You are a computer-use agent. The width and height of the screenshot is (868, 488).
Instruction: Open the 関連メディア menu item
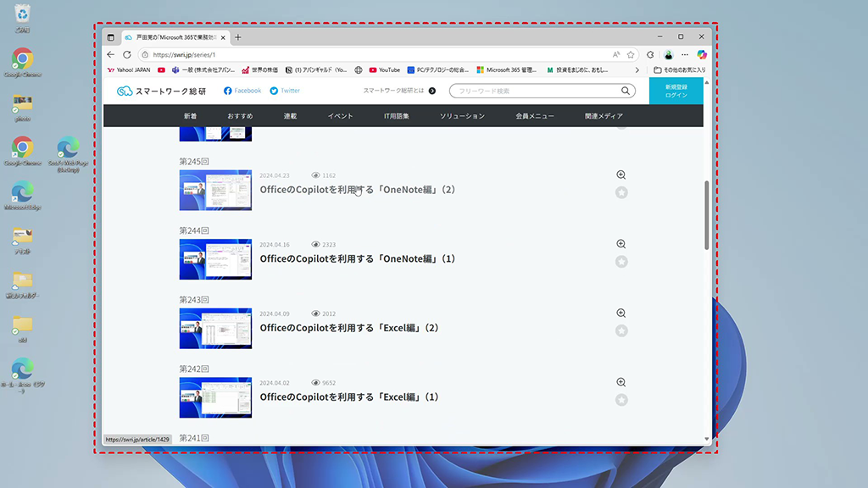click(x=604, y=116)
